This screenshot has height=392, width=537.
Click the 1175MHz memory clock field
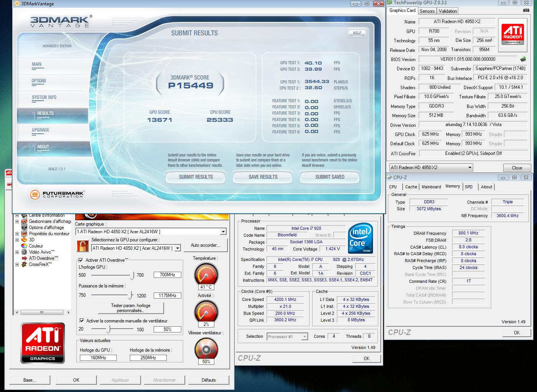pos(167,296)
